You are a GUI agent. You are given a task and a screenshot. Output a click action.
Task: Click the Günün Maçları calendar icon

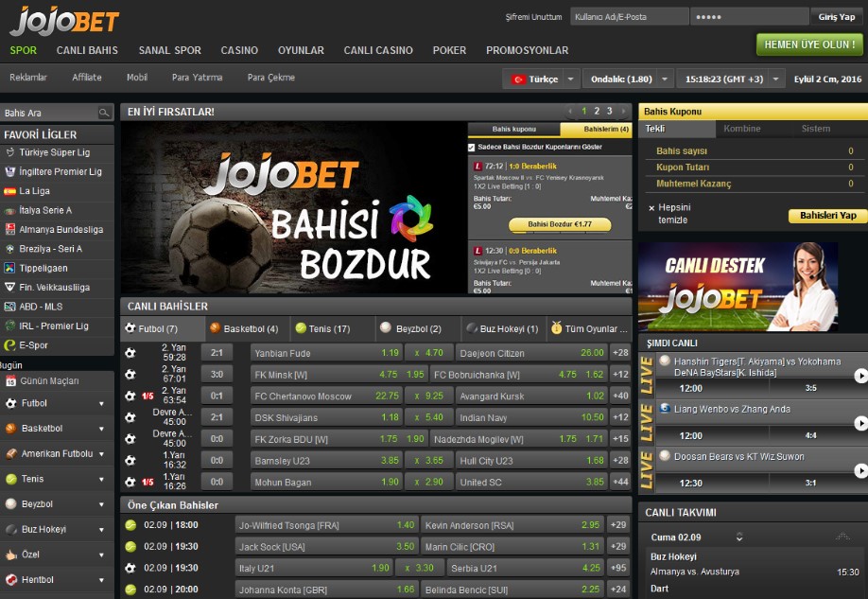point(10,381)
